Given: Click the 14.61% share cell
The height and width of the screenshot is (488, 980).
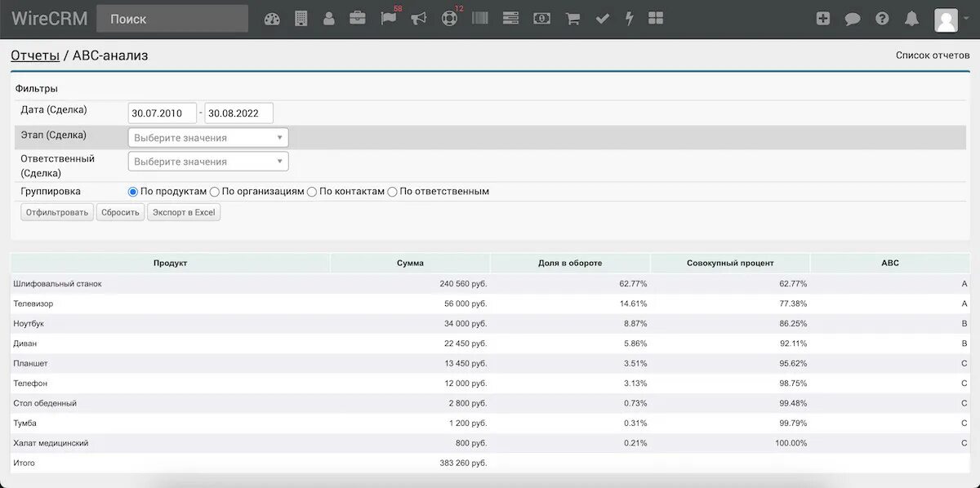Looking at the screenshot, I should click(x=633, y=304).
